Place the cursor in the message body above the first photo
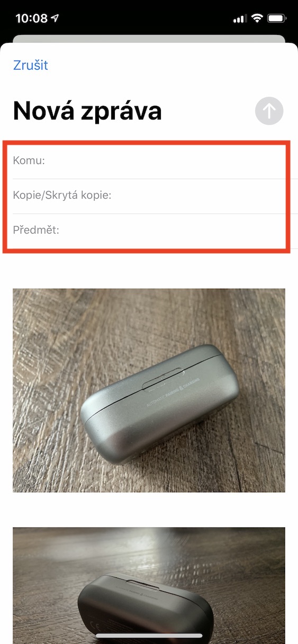 (x=149, y=269)
